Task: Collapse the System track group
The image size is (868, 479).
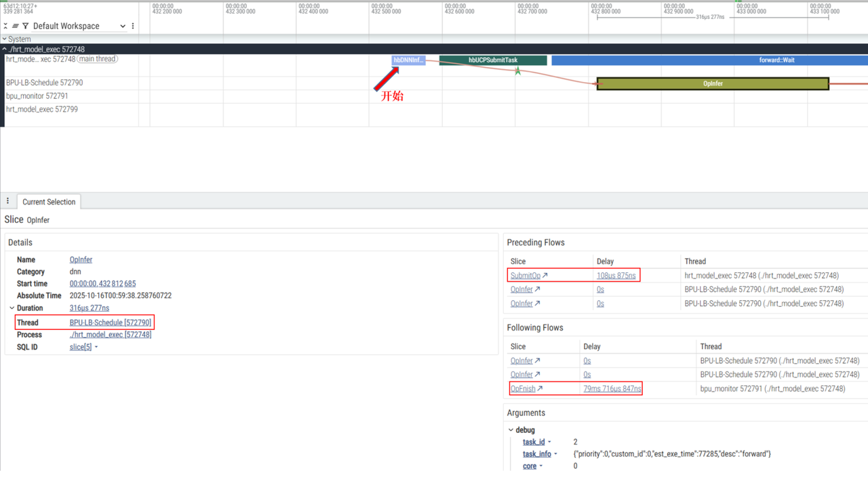Action: tap(4, 39)
